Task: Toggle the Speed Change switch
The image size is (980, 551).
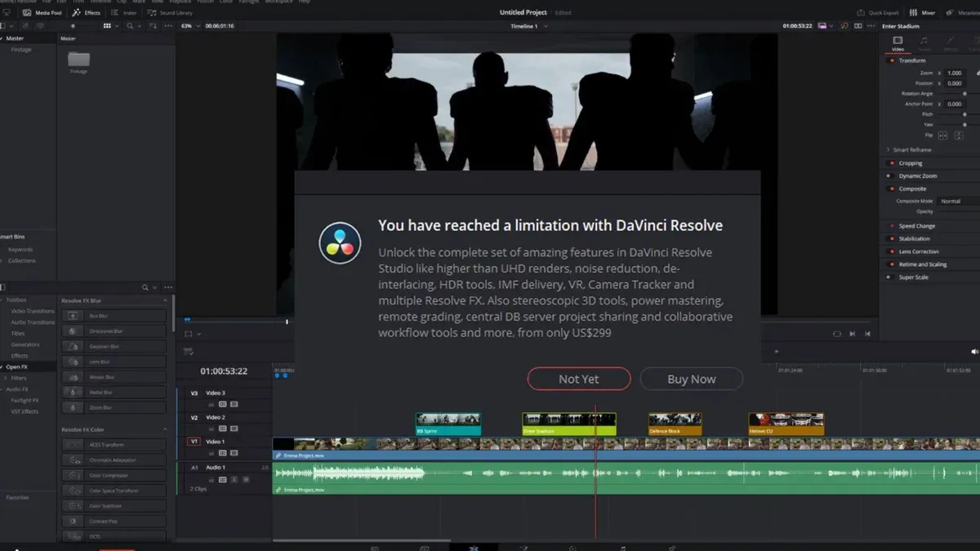Action: click(890, 226)
